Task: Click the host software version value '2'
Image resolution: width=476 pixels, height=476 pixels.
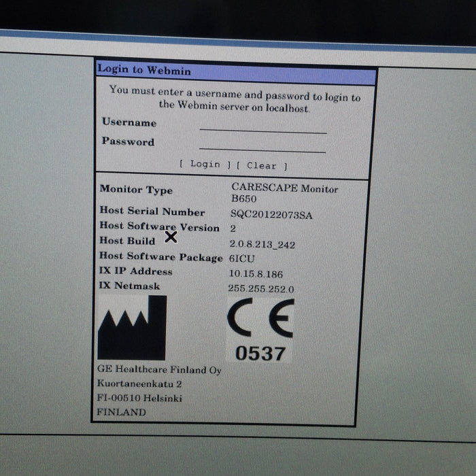Action: (233, 228)
